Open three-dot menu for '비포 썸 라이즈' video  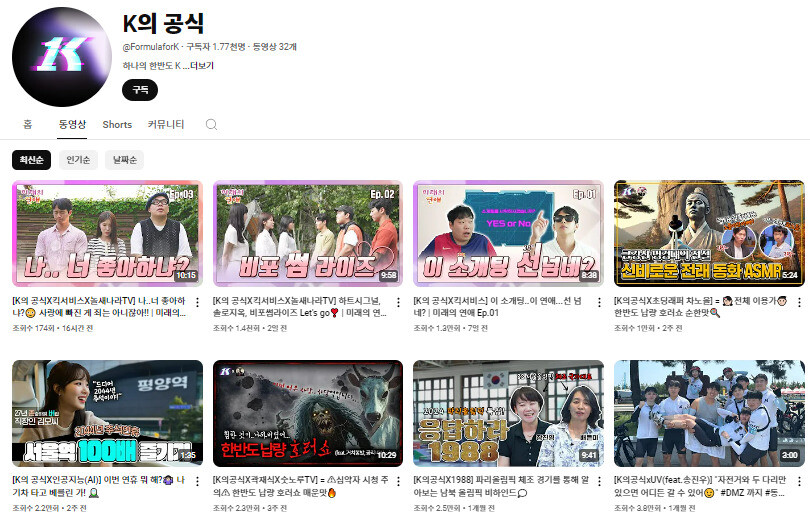click(401, 302)
